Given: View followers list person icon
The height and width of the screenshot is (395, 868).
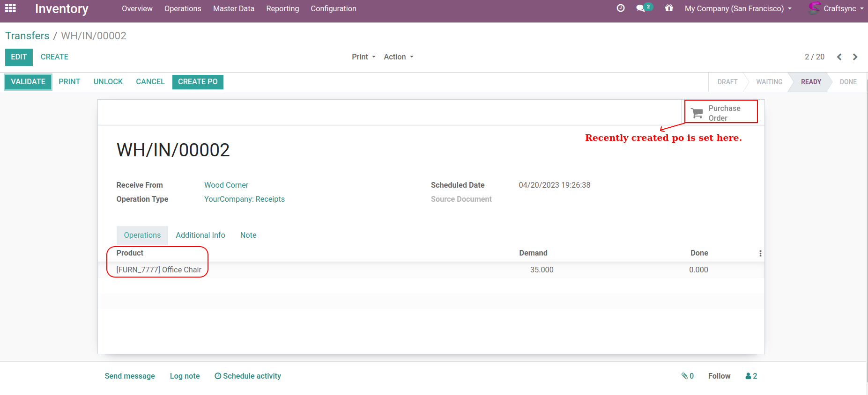Looking at the screenshot, I should pyautogui.click(x=751, y=376).
